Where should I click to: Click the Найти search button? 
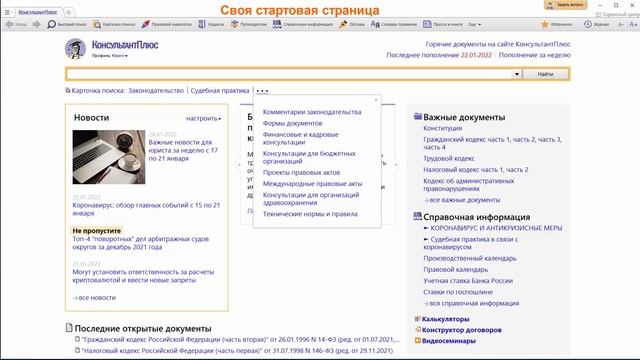[x=545, y=74]
